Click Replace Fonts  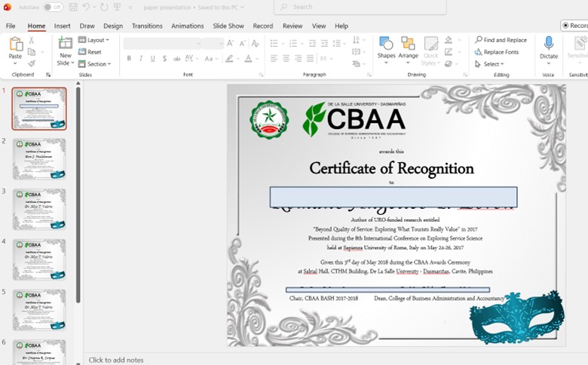point(497,52)
